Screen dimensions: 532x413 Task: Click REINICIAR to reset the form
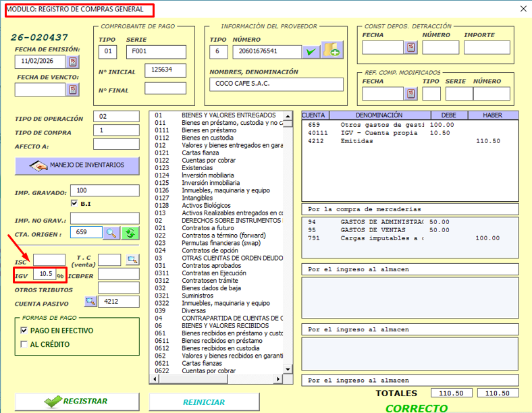click(204, 402)
